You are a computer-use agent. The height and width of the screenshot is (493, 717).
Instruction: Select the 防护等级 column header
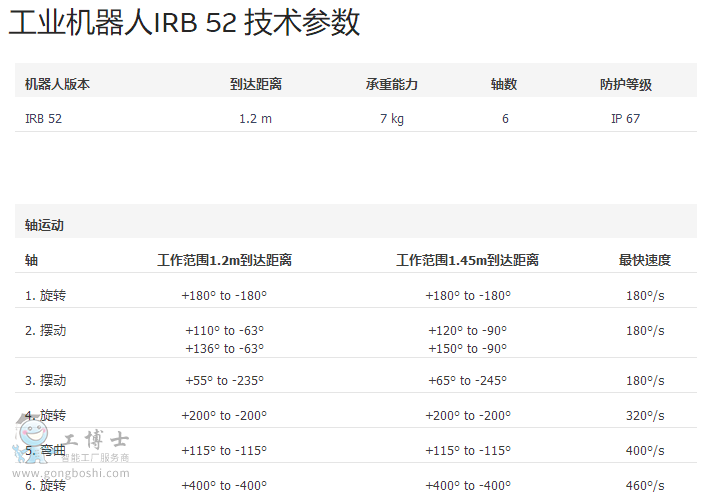click(626, 84)
